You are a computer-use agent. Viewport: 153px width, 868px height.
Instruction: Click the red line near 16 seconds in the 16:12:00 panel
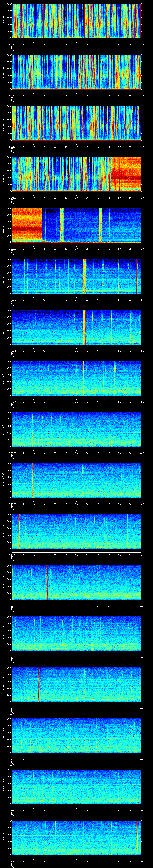(47, 582)
